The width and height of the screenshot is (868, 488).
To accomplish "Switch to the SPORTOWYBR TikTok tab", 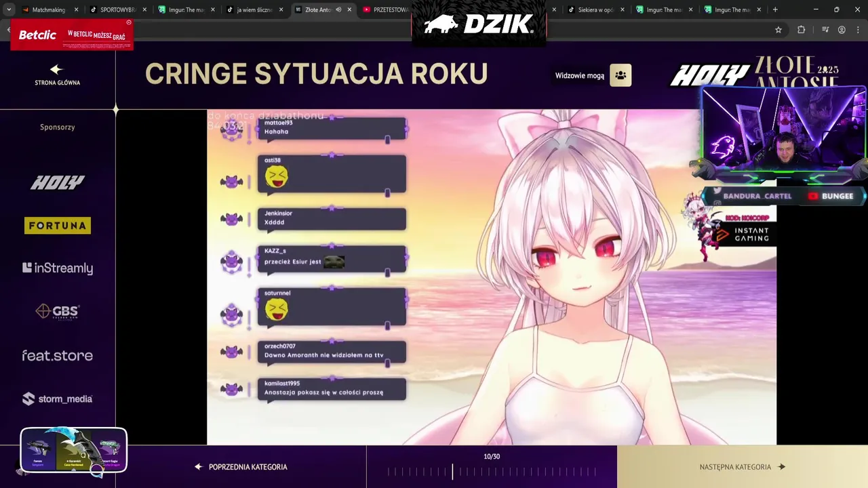I will [118, 9].
